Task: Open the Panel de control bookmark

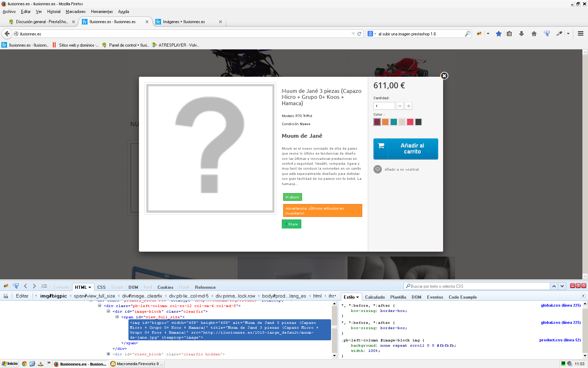Action: click(x=125, y=45)
